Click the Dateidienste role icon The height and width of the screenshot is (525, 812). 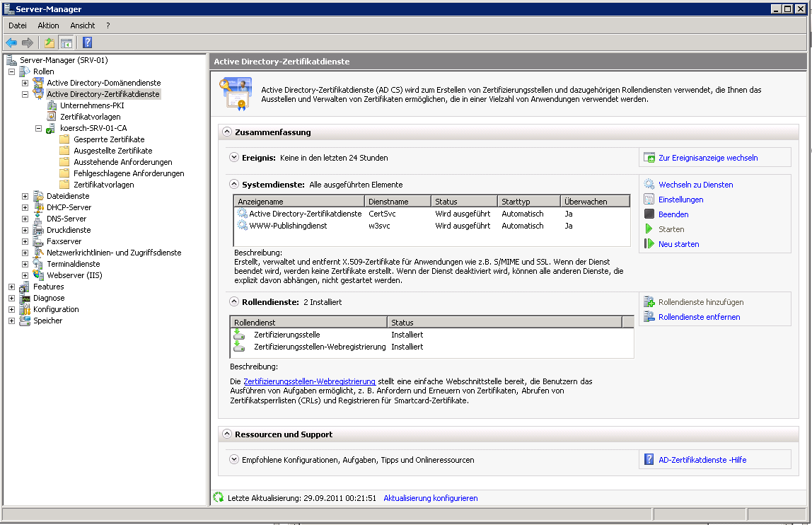(38, 196)
